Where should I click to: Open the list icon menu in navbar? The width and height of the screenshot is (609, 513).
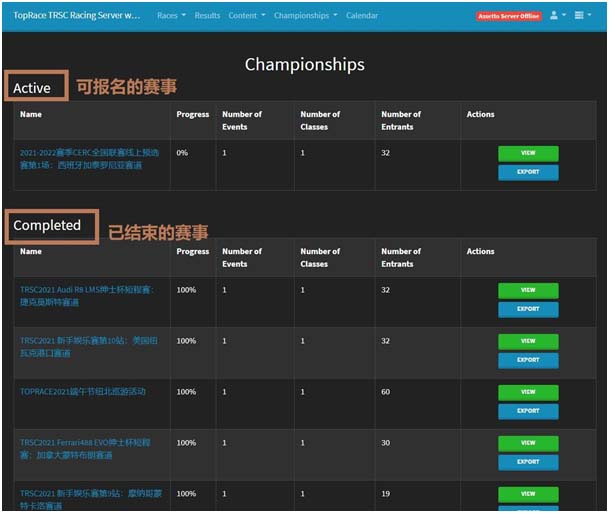(x=583, y=16)
